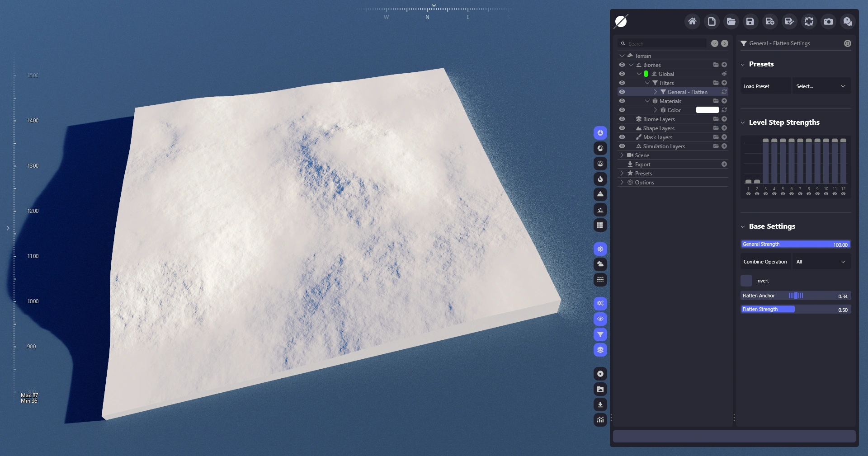The image size is (868, 456).
Task: Collapse the Level Step Strengths section
Action: point(743,122)
